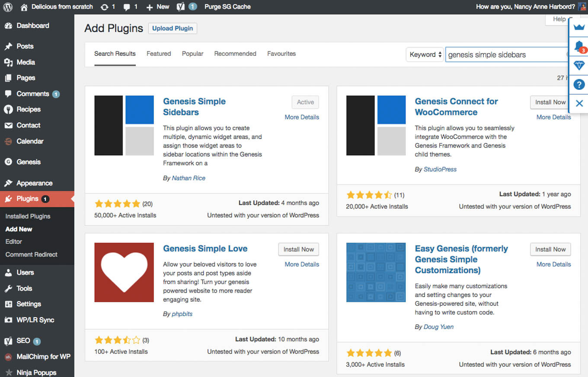Click the Upload Plugin button
The height and width of the screenshot is (377, 588).
pyautogui.click(x=173, y=29)
